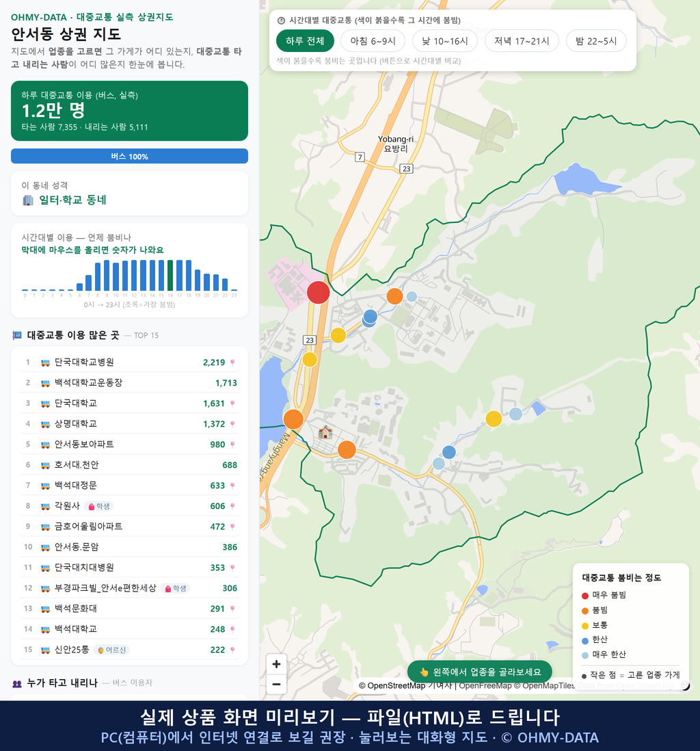700x751 pixels.
Task: Click the pin icon on 상명대학교 row
Action: 232,424
